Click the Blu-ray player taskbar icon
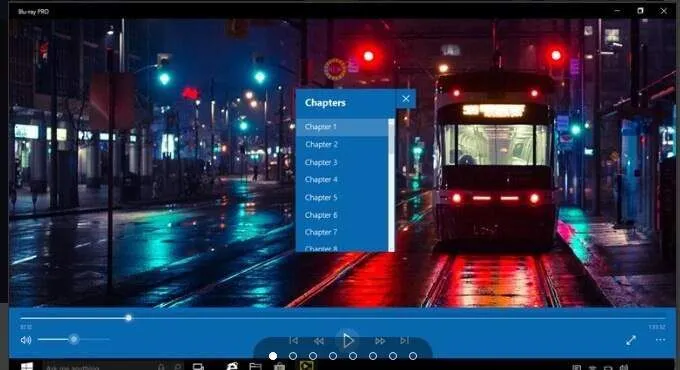The width and height of the screenshot is (680, 370). tap(306, 366)
